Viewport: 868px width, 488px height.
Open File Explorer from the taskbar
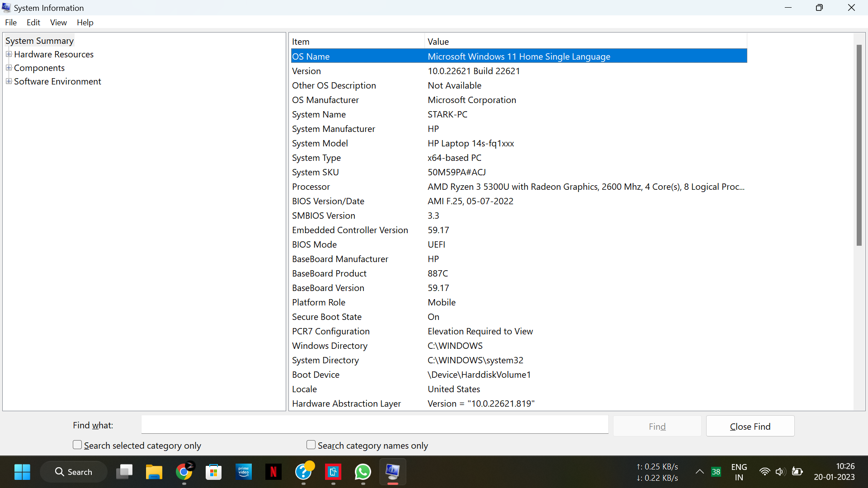(x=154, y=472)
